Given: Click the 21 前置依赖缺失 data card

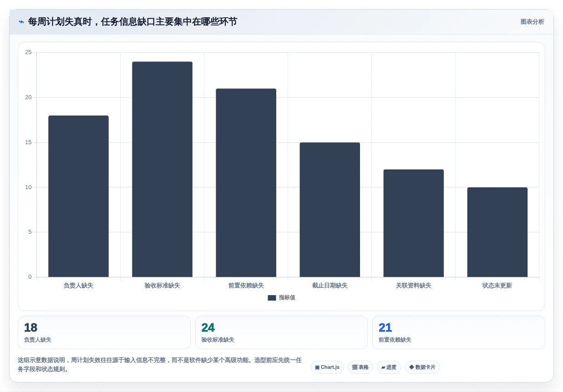Looking at the screenshot, I should pos(458,332).
